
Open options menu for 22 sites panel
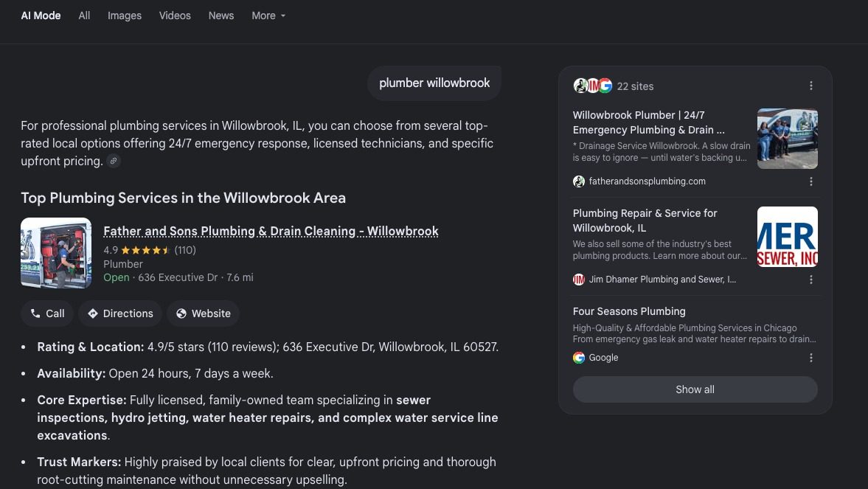811,86
